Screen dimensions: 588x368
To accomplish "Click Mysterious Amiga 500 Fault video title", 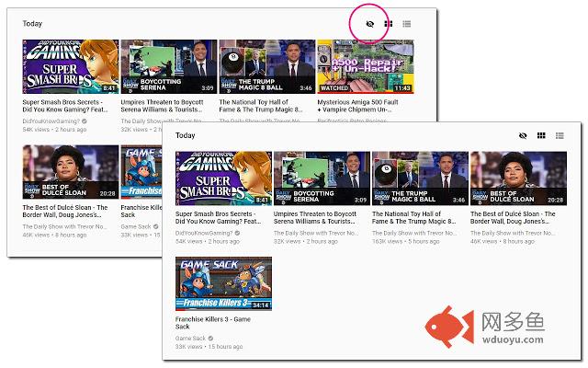I will [x=357, y=106].
